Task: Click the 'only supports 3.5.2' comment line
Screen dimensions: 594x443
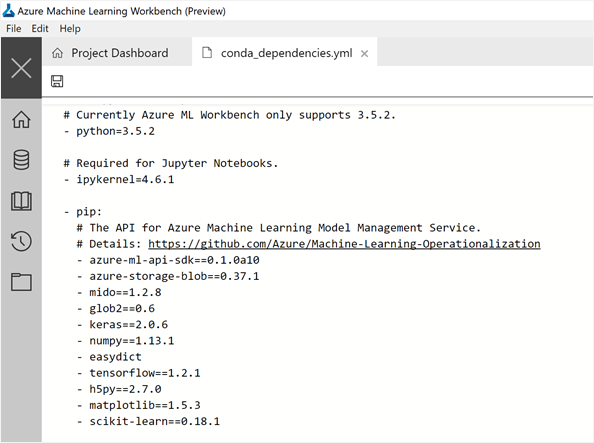Action: click(x=230, y=115)
